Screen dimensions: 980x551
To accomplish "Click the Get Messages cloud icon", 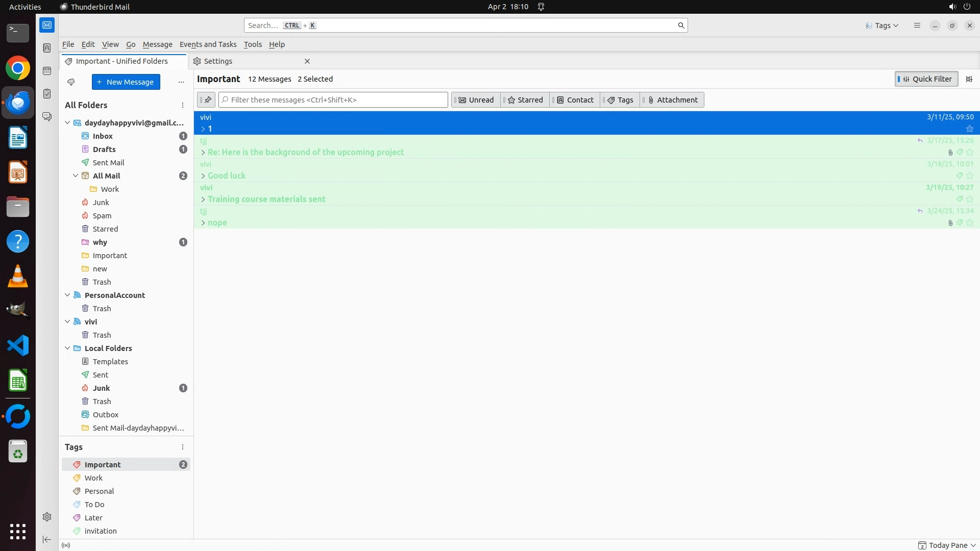I will pyautogui.click(x=71, y=82).
